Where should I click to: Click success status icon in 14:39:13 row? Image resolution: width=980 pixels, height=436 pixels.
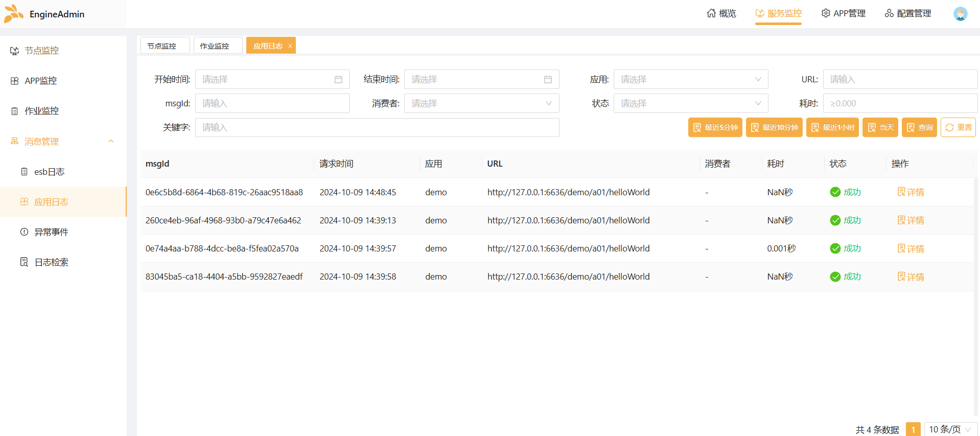coord(835,220)
